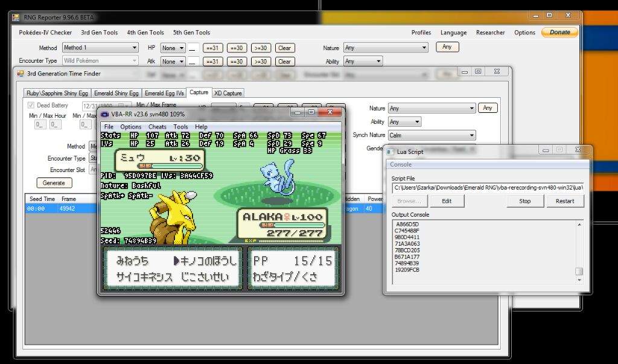This screenshot has width=618, height=364.
Task: Click the RNG Reporter title bar icon
Action: pos(16,18)
